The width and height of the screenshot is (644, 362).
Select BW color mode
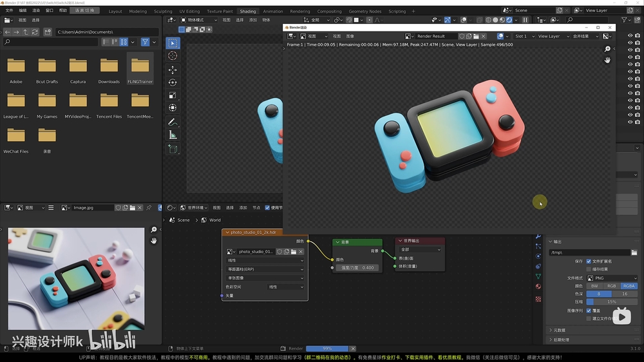594,286
